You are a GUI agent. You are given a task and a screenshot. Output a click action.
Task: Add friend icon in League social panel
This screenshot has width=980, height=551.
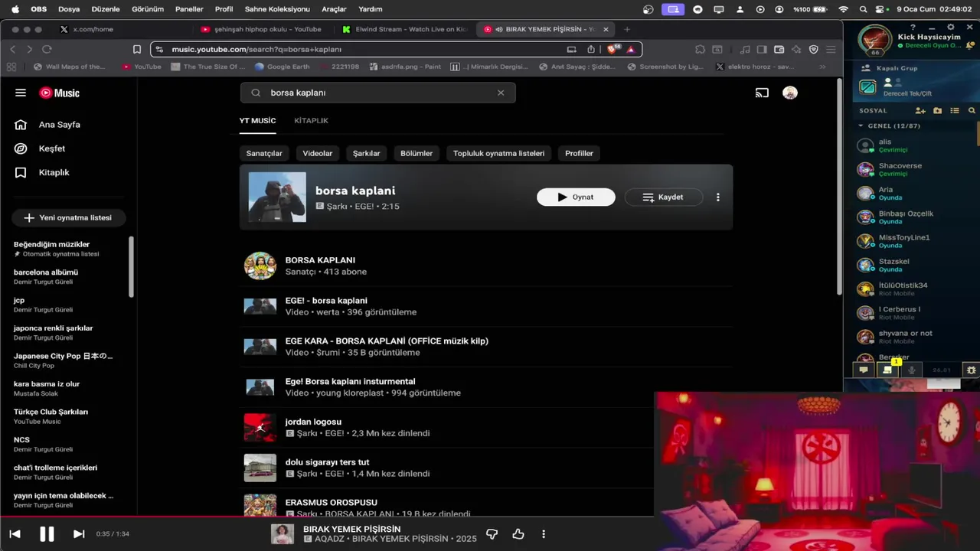(x=922, y=111)
